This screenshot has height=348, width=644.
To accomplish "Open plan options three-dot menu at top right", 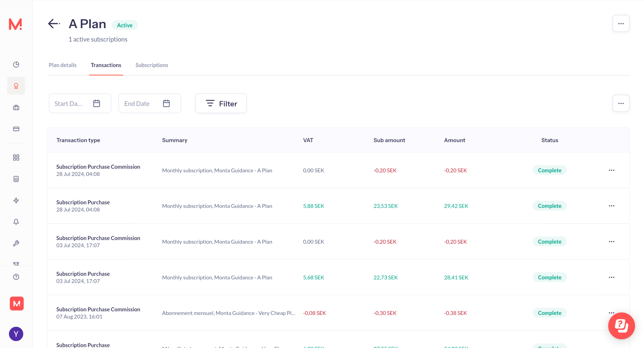I will 621,24.
